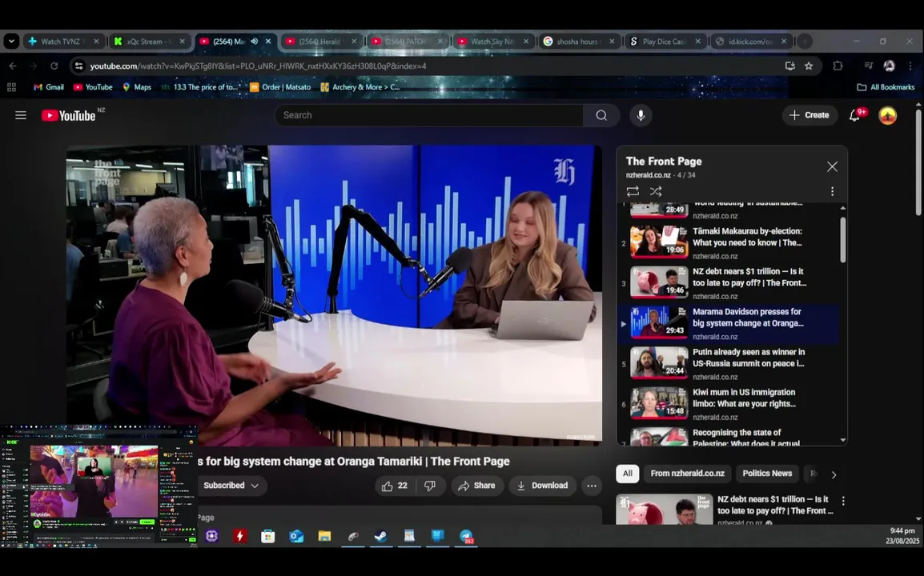This screenshot has width=924, height=576.
Task: Select the All filter chip
Action: (628, 474)
